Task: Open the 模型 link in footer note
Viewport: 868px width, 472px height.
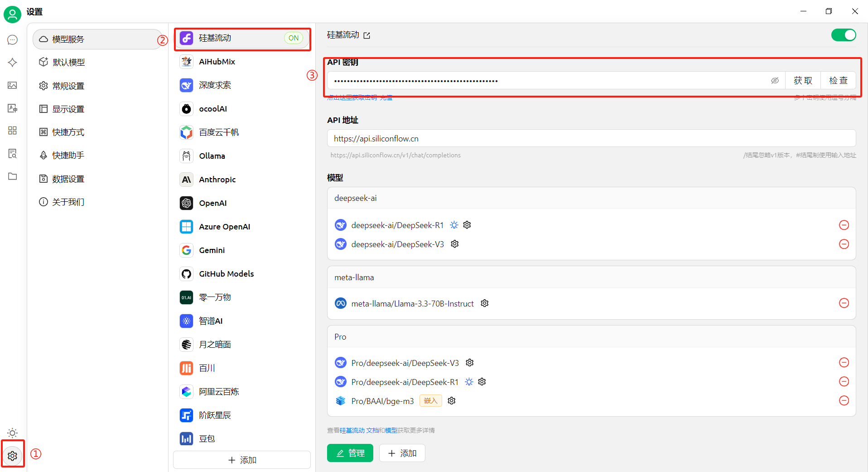Action: [391, 430]
